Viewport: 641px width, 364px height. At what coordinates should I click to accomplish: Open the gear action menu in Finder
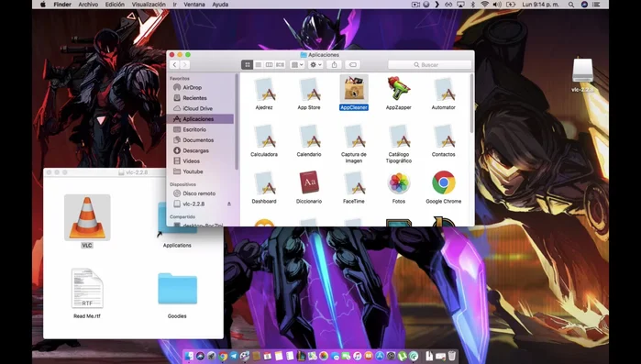tap(315, 64)
